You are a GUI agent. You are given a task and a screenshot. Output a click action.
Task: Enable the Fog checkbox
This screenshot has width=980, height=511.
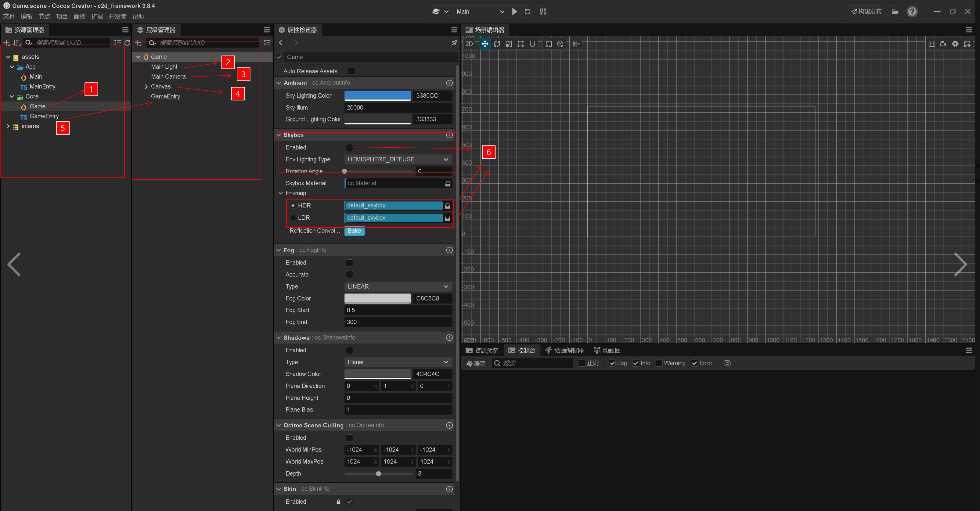(x=349, y=263)
